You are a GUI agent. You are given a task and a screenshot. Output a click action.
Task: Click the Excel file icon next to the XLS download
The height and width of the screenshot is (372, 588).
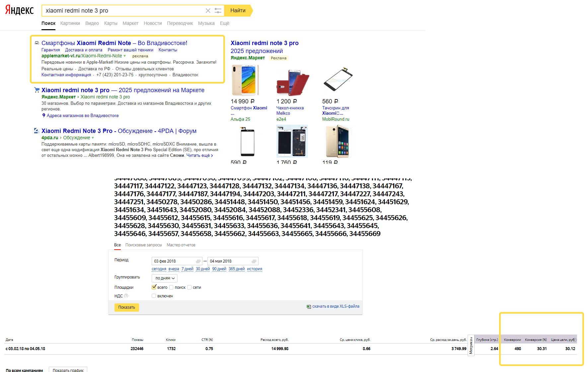pyautogui.click(x=309, y=307)
